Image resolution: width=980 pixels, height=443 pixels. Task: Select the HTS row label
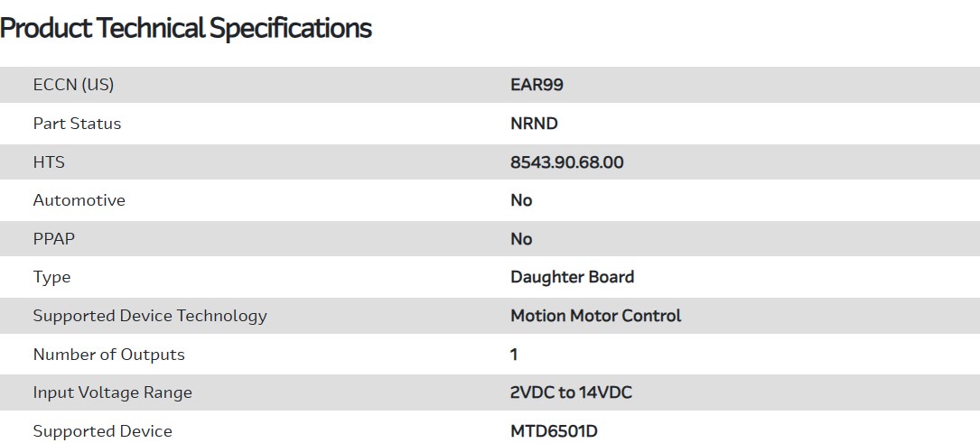(49, 162)
